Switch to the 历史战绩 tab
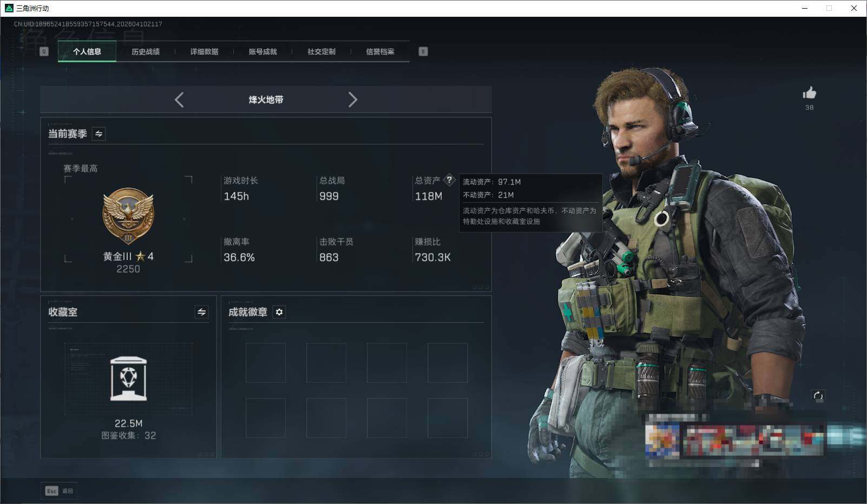 coord(144,51)
